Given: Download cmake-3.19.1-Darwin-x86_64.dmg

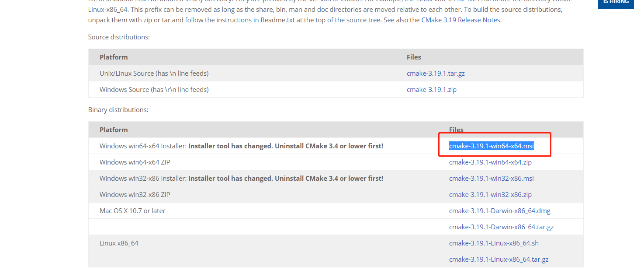Looking at the screenshot, I should [x=500, y=211].
